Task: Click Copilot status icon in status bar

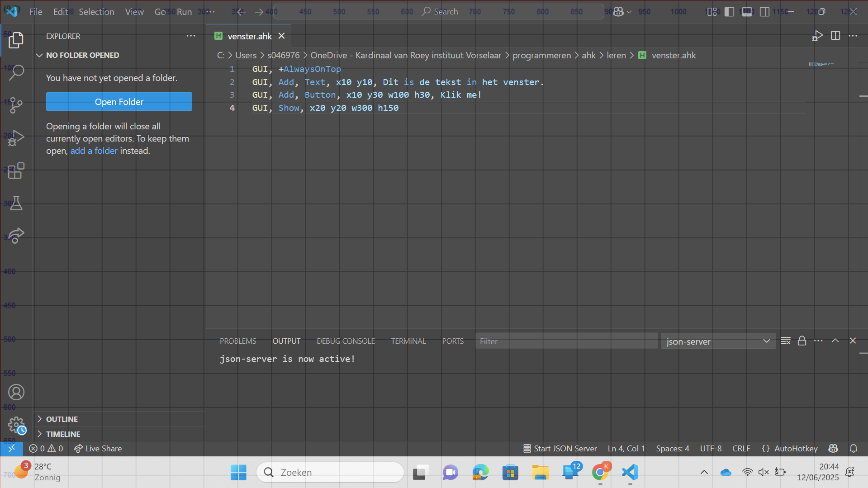Action: (833, 448)
